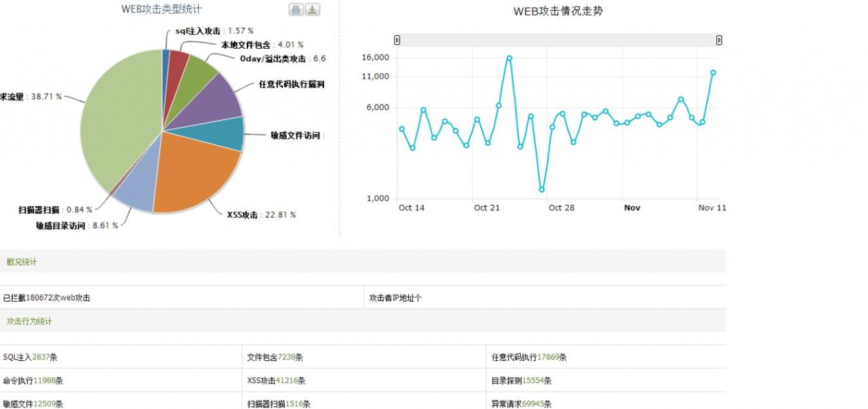The height and width of the screenshot is (409, 868).
Task: Click the 攻击行为统计 section header
Action: pos(30,320)
